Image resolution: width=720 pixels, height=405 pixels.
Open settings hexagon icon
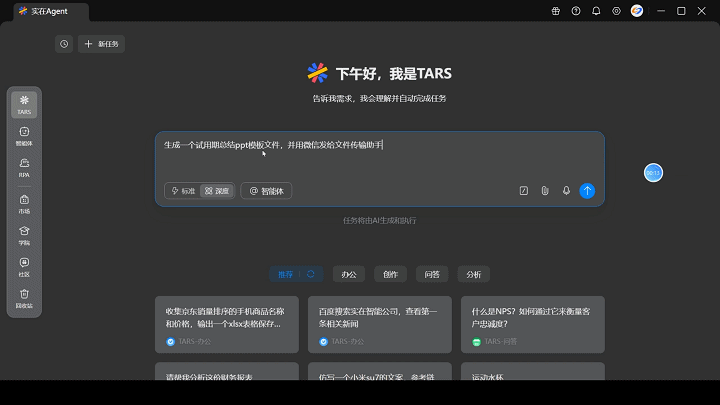616,11
